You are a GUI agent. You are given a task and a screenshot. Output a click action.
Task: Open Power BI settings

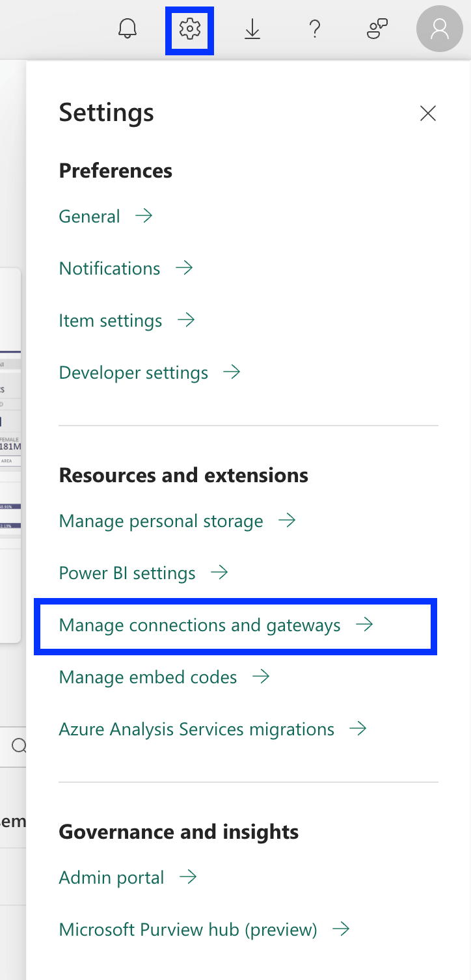coord(127,573)
